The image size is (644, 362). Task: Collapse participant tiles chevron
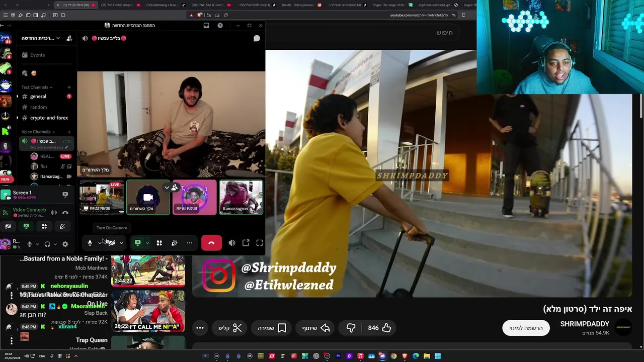pyautogui.click(x=167, y=188)
